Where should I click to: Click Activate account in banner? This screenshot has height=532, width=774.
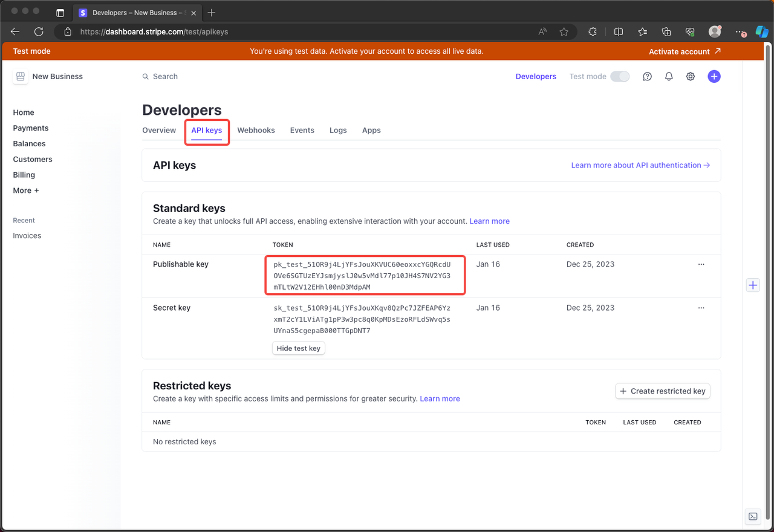click(x=685, y=51)
